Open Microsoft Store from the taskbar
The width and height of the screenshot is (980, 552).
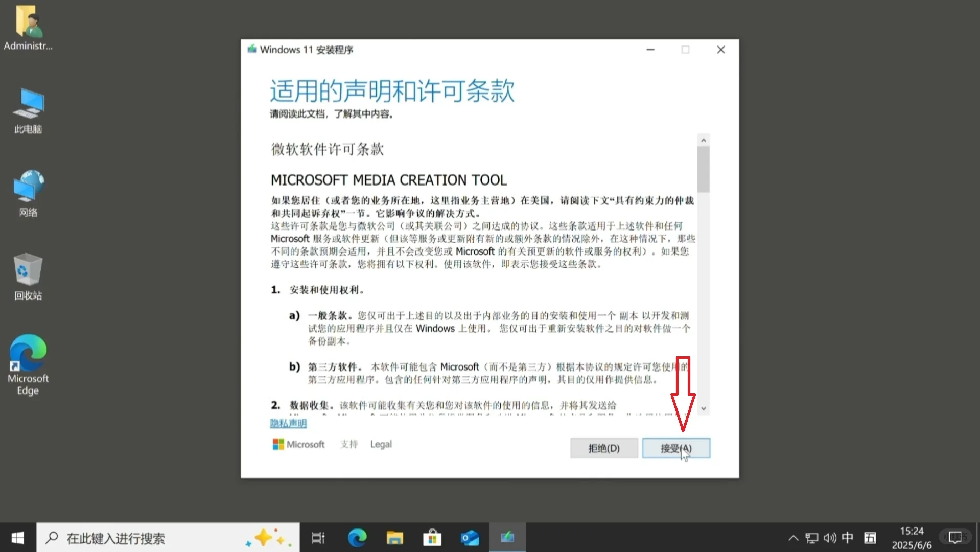click(432, 537)
